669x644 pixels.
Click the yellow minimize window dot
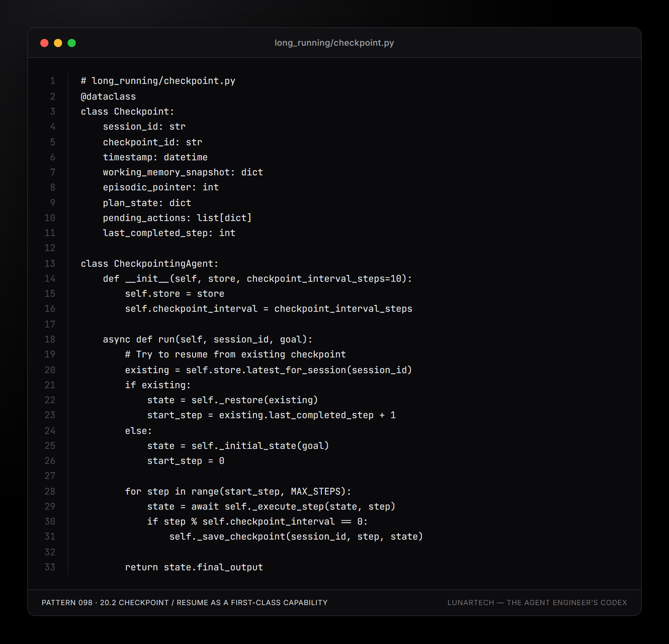click(x=58, y=43)
